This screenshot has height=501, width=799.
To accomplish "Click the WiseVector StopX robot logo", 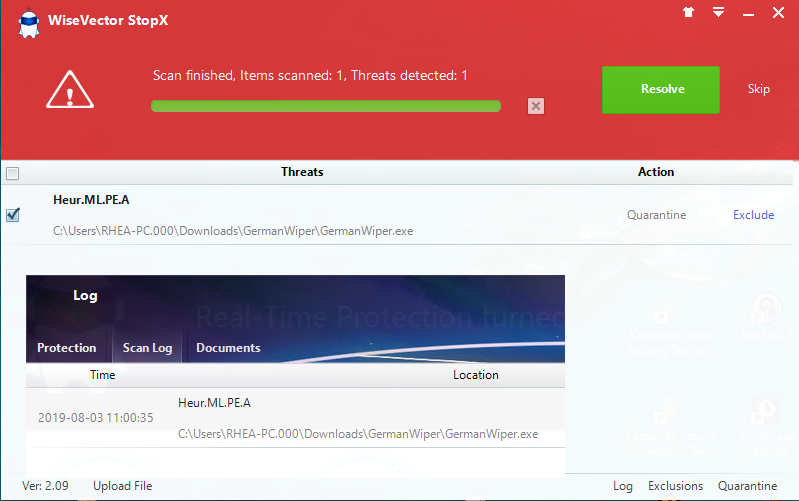I will (29, 23).
